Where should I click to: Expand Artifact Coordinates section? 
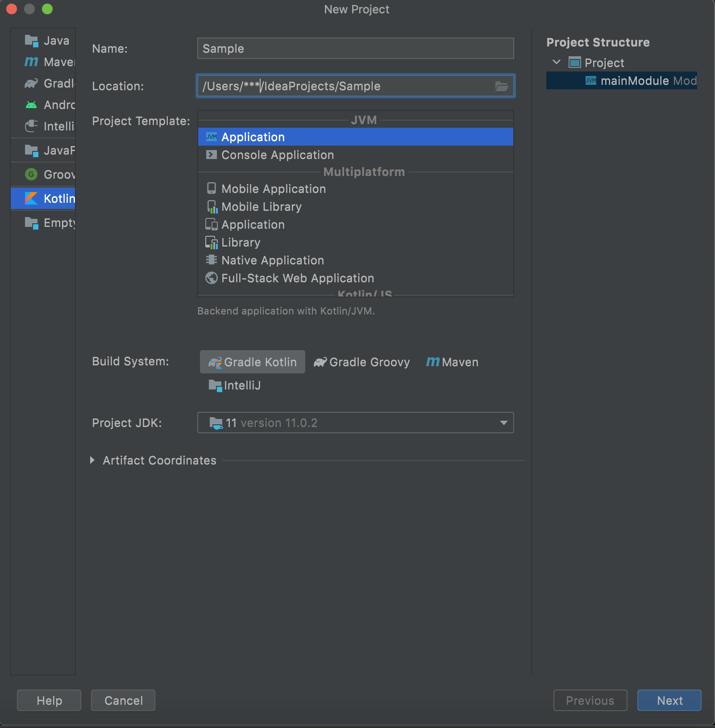click(92, 460)
